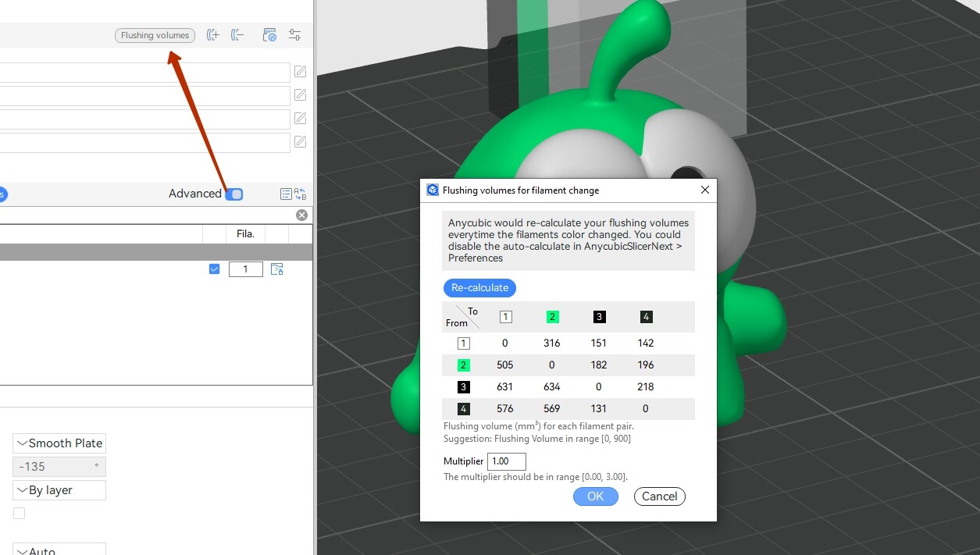
Task: Click the Flushing volumes button
Action: point(155,35)
